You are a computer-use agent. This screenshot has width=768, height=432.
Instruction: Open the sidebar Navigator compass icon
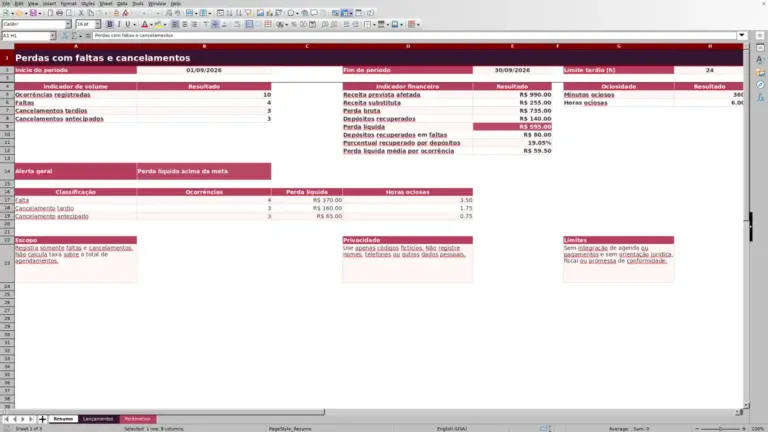[760, 85]
